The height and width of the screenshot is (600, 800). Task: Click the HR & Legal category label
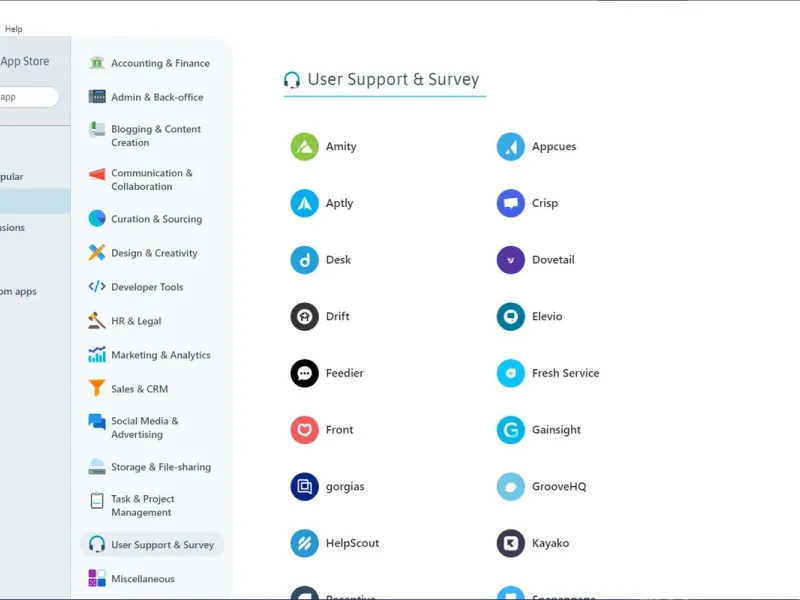136,321
